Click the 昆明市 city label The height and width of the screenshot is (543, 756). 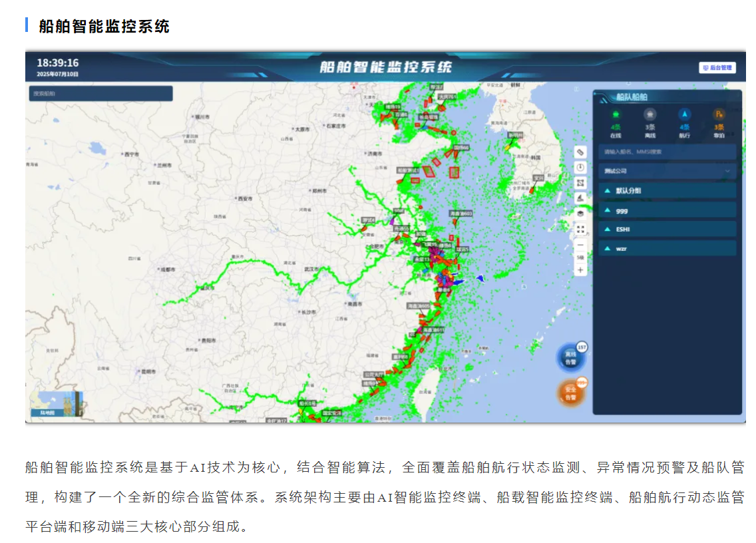(x=148, y=372)
